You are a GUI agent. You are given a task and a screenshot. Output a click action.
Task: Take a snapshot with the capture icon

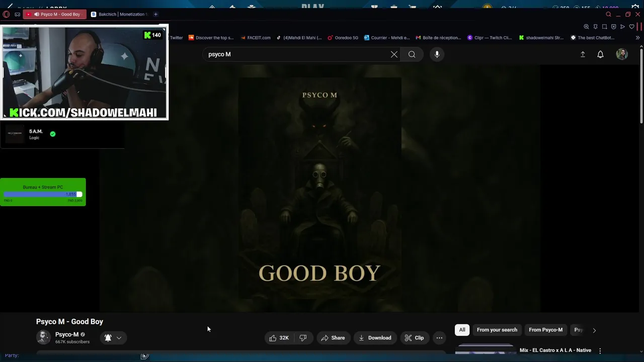coord(604,27)
